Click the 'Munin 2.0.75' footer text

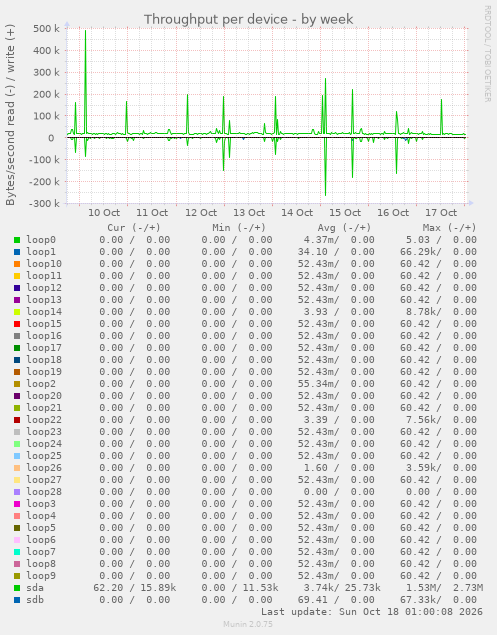[248, 624]
